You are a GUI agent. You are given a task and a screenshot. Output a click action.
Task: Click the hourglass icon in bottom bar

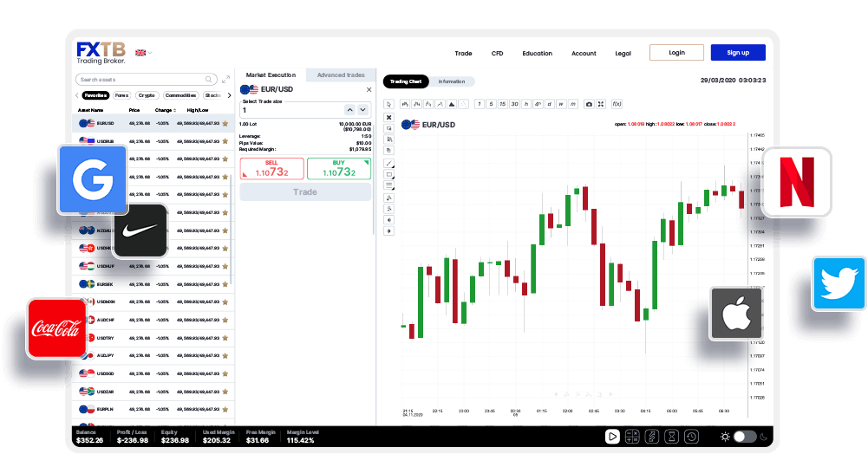671,437
